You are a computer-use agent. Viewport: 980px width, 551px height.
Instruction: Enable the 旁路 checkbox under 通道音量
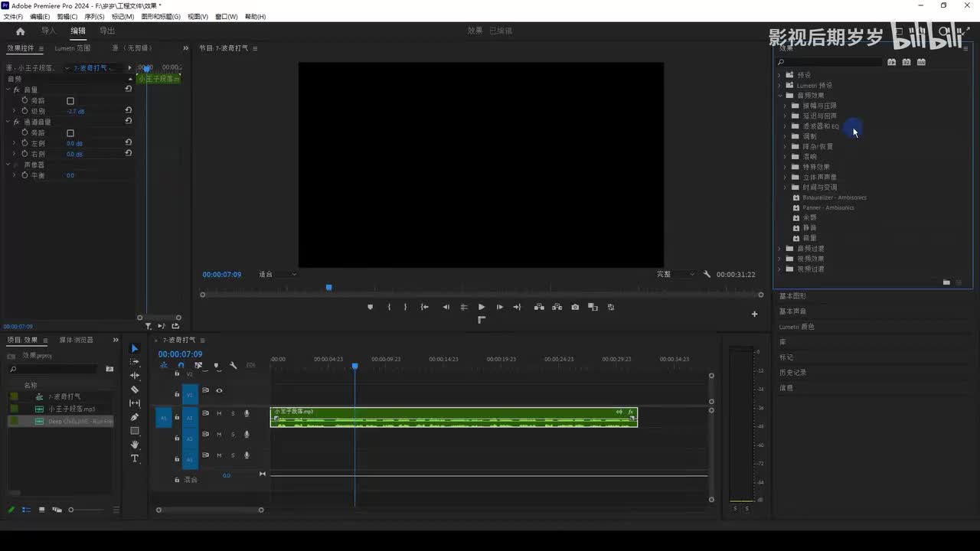[70, 133]
